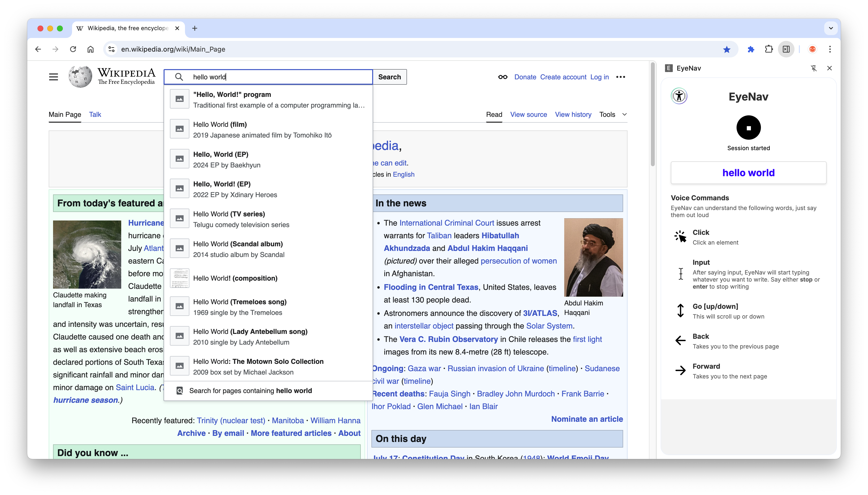This screenshot has width=868, height=495.
Task: Click the Donate link
Action: [525, 77]
